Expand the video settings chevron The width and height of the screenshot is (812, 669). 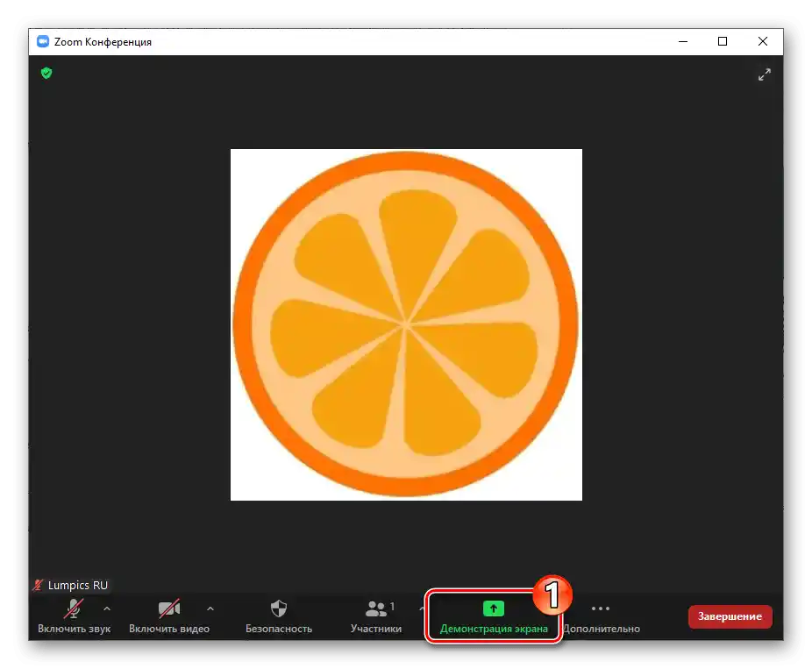point(210,609)
